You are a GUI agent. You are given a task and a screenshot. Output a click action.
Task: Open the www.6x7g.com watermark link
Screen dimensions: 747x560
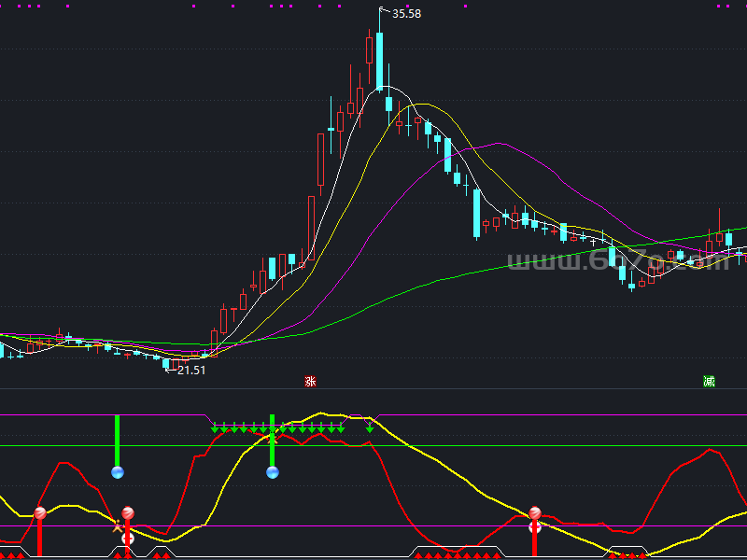click(x=617, y=263)
